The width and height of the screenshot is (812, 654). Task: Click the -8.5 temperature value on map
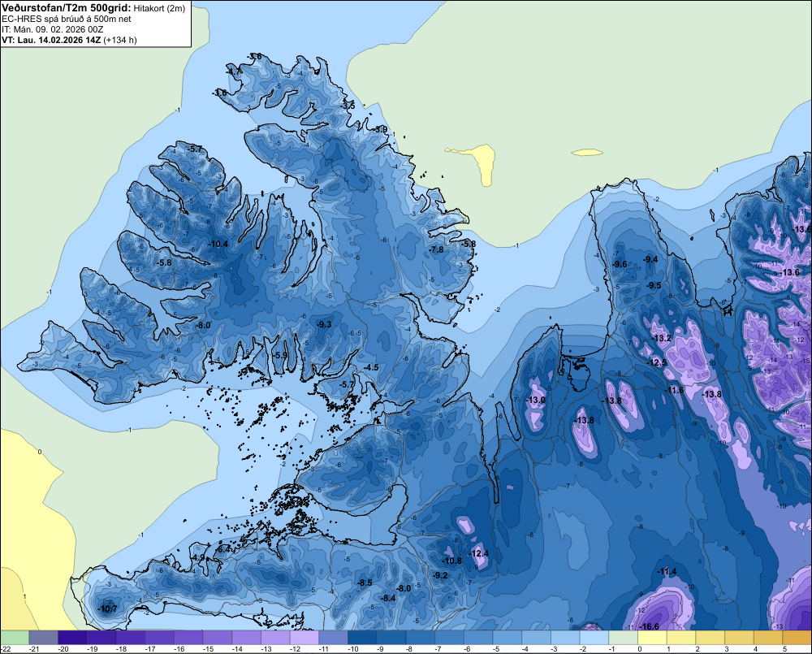point(365,583)
